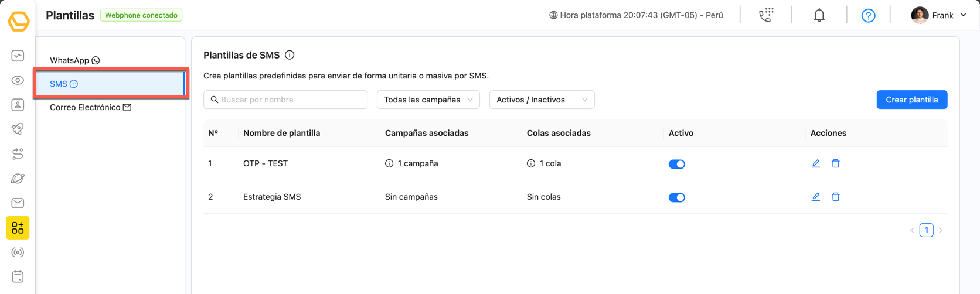Click Crear plantilla button
This screenshot has height=294, width=980.
(x=911, y=100)
